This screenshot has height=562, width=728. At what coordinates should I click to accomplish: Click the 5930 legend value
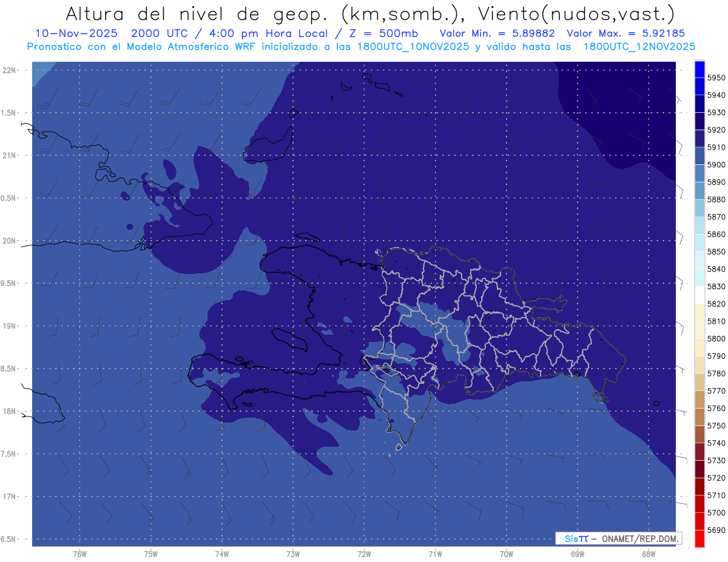coord(716,113)
